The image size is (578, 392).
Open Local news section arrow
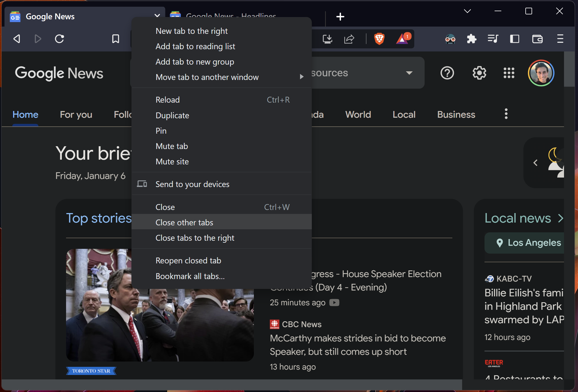point(560,218)
